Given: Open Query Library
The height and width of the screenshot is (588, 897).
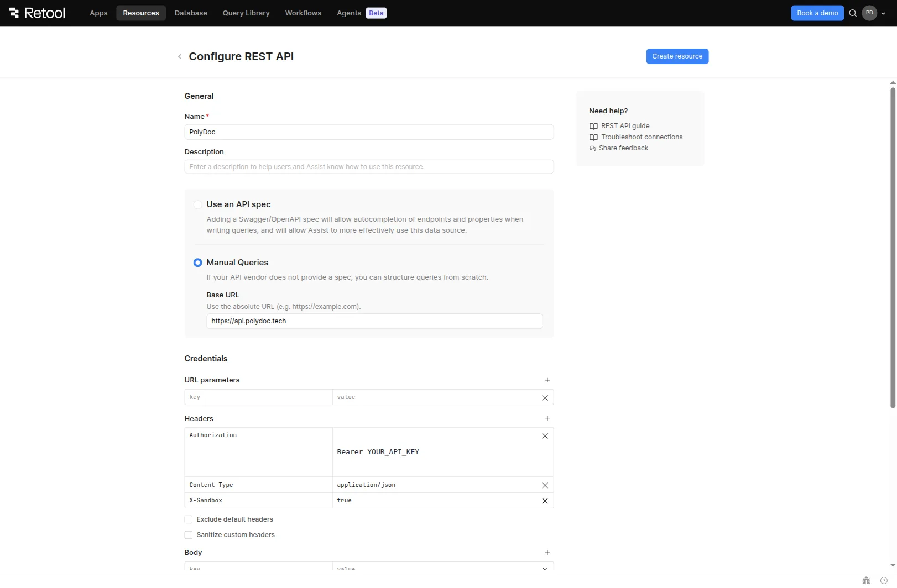Looking at the screenshot, I should click(246, 13).
